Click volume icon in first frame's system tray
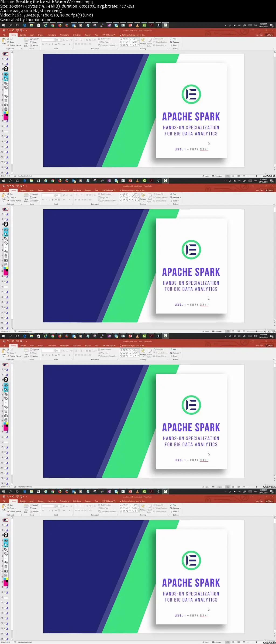276x644 pixels. tap(239, 25)
